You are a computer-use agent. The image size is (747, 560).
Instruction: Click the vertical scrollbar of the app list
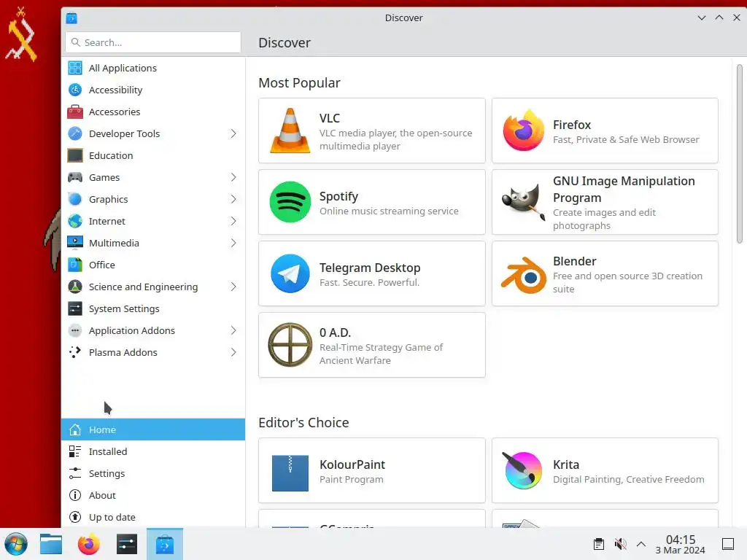point(740,155)
